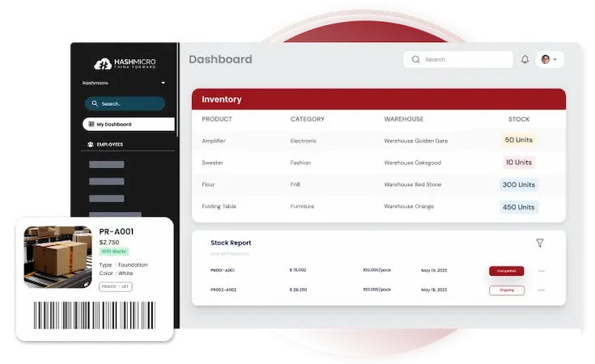Click the $ 26.250 amount
Viewport: 595px width, 364px height.
pyautogui.click(x=298, y=290)
